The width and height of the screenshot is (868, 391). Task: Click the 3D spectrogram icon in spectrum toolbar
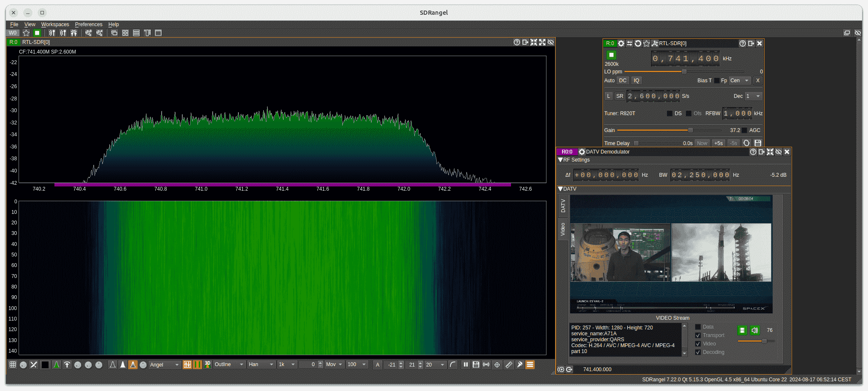pyautogui.click(x=208, y=364)
